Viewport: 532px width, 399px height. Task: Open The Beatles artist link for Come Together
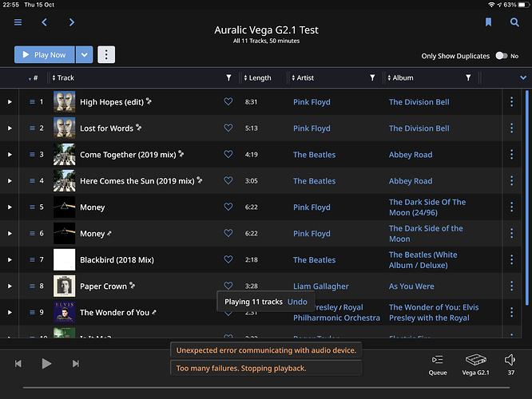pos(314,155)
